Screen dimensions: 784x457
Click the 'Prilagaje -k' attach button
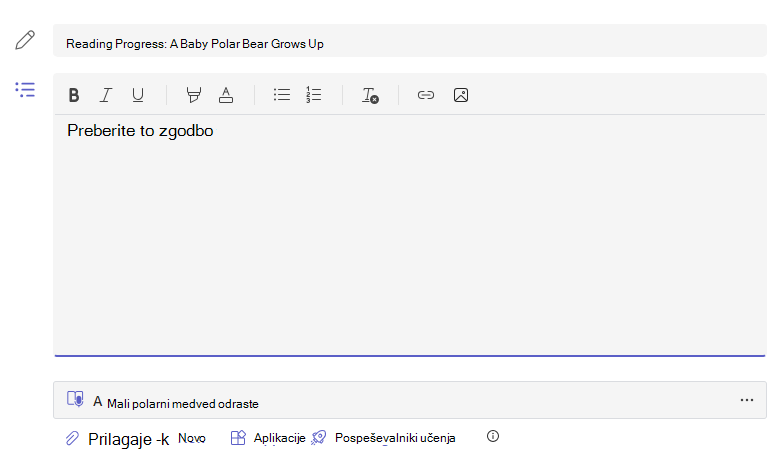pyautogui.click(x=128, y=439)
